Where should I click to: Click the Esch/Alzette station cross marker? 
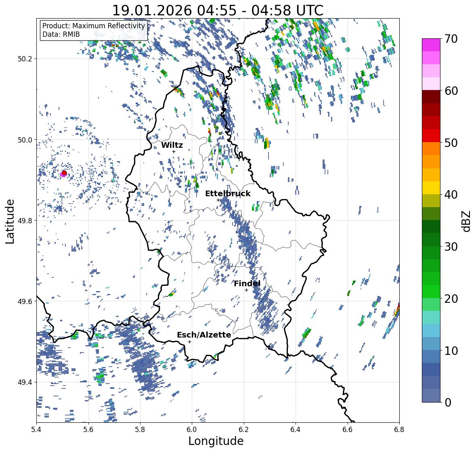(x=189, y=342)
